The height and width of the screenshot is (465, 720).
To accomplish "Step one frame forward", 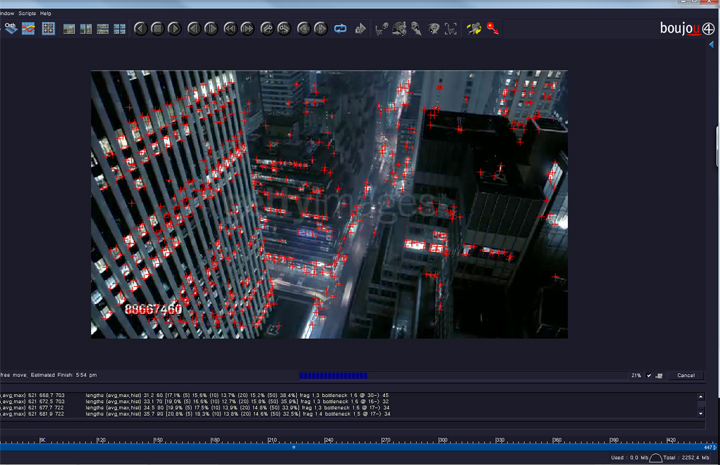I will click(211, 29).
